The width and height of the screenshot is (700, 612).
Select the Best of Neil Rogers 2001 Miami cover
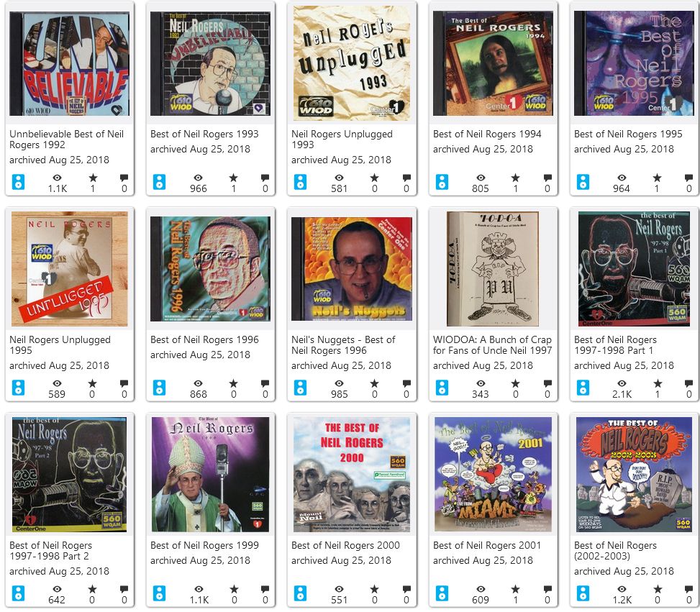[494, 474]
